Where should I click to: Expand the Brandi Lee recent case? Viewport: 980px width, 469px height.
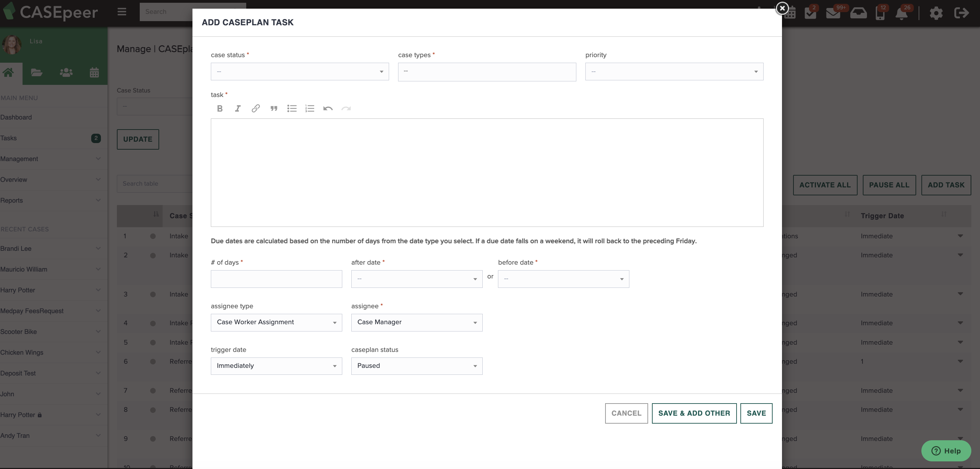(98, 249)
